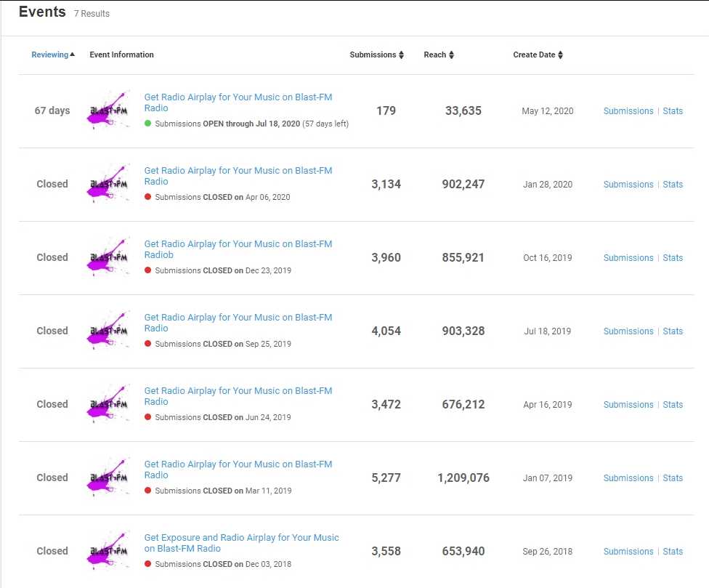Screen dimensions: 709x588
Task: Click the green open-status dot
Action: (147, 123)
